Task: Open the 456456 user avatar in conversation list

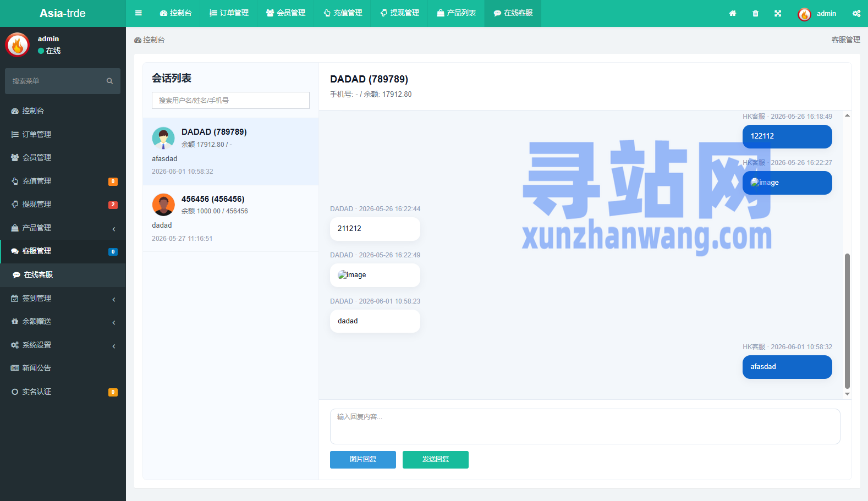Action: (163, 205)
